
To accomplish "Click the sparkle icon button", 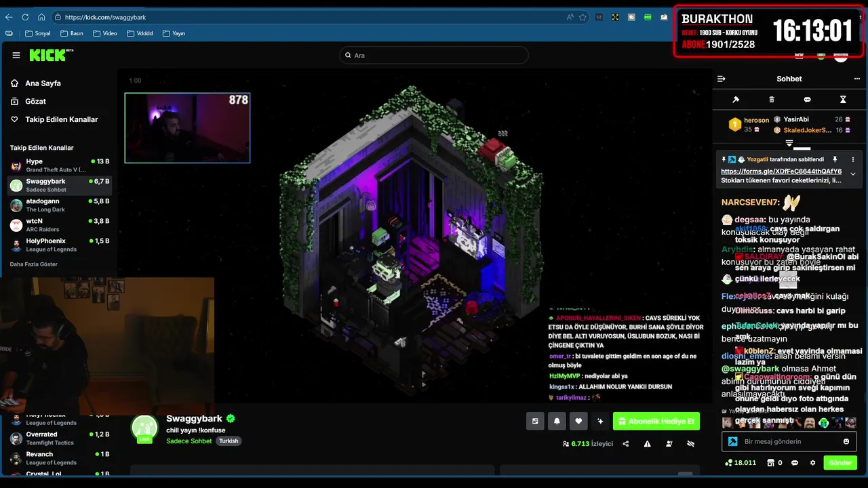I will [600, 421].
